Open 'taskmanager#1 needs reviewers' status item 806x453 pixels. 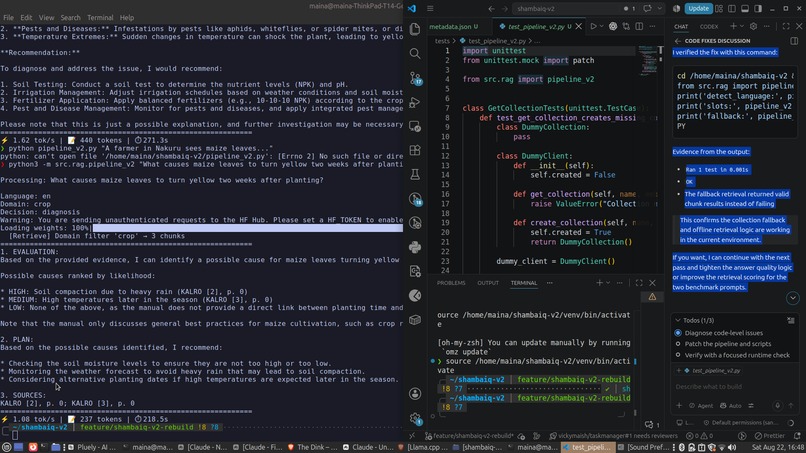click(613, 436)
